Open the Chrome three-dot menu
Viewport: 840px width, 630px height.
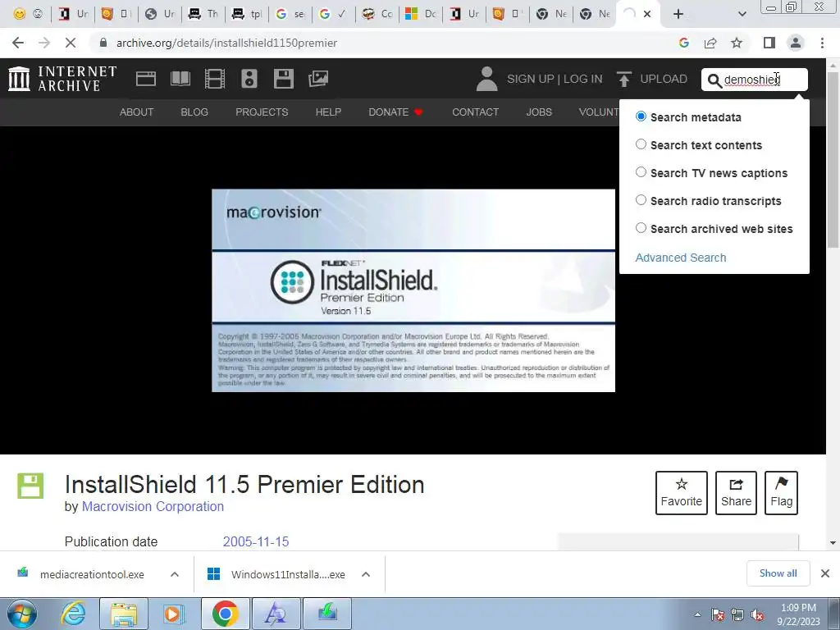pos(822,43)
